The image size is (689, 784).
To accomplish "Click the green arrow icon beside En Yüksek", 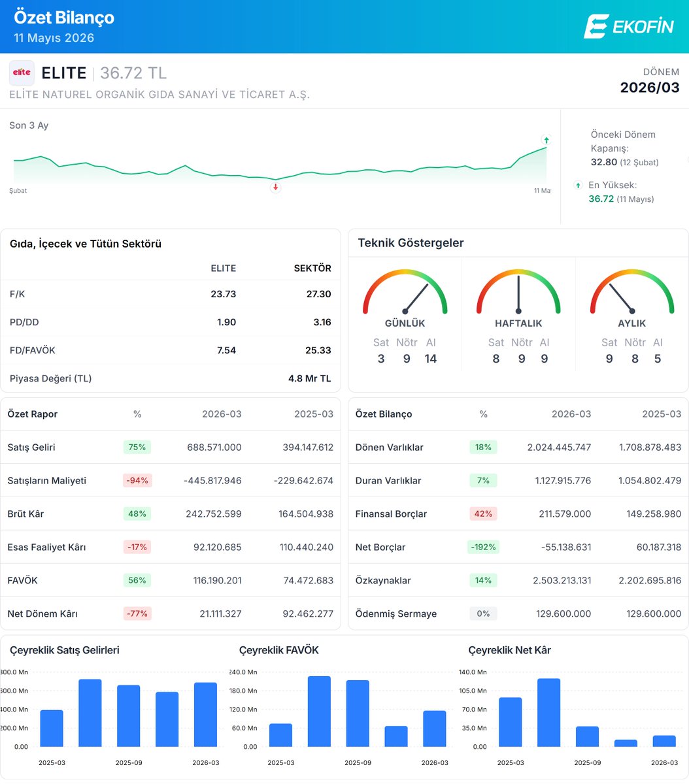I will tap(578, 186).
